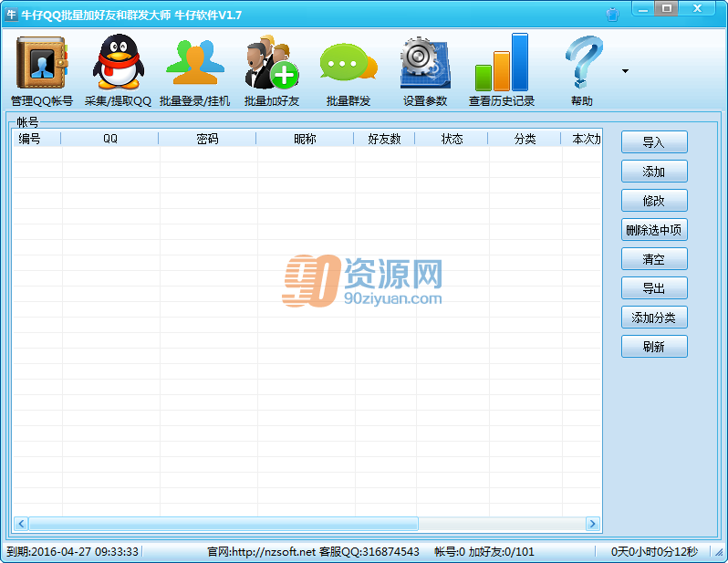The image size is (728, 563).
Task: Click the 清空 button
Action: [x=654, y=259]
